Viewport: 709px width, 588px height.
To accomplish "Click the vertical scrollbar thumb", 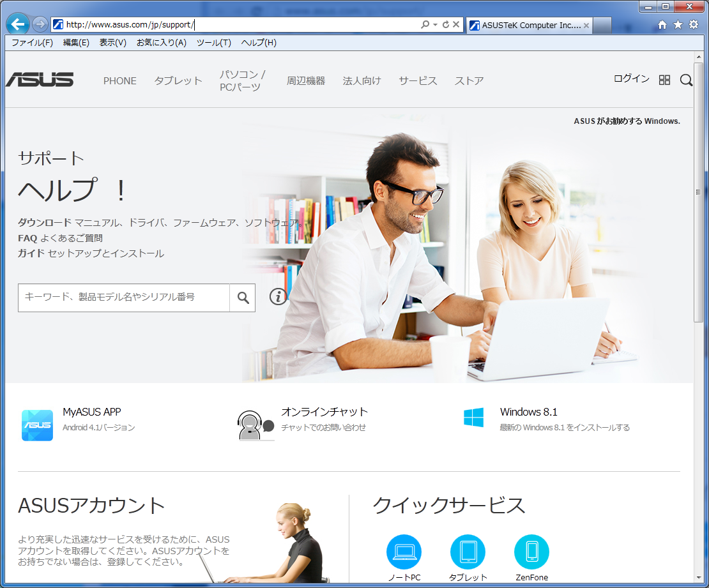I will (x=699, y=192).
